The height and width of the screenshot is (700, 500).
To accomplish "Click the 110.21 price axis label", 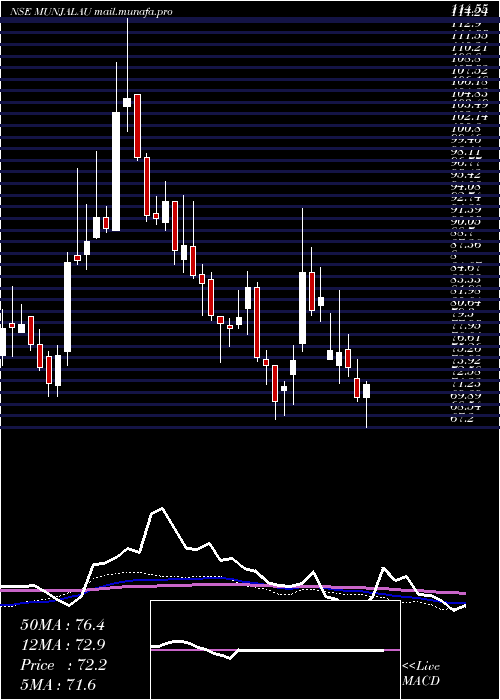I will (469, 47).
